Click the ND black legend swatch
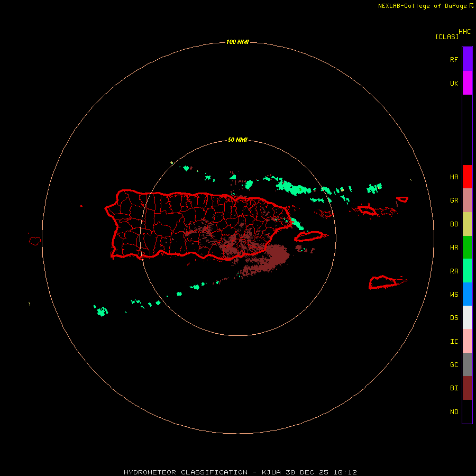The image size is (476, 476). (467, 411)
